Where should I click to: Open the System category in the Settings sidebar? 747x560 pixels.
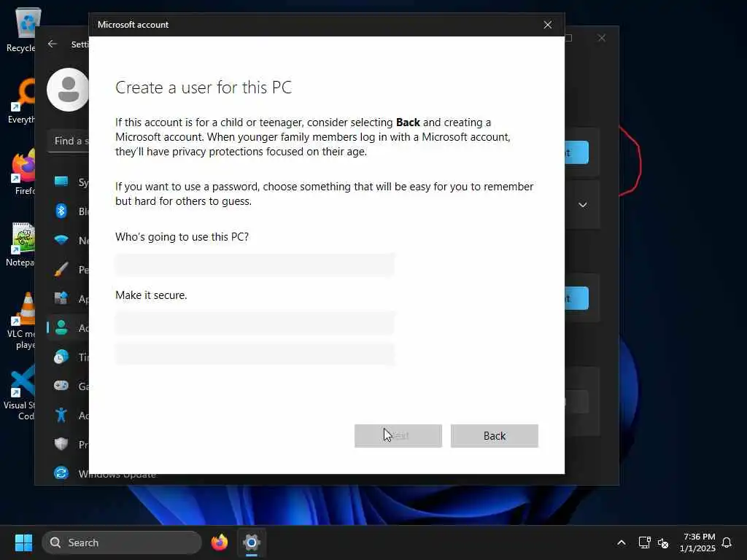[x=68, y=182]
